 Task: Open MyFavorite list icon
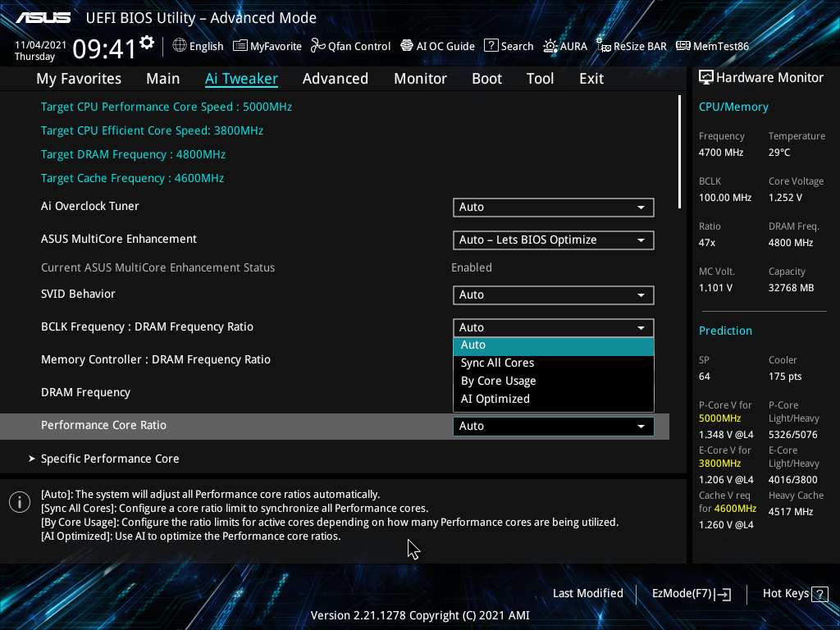click(240, 46)
